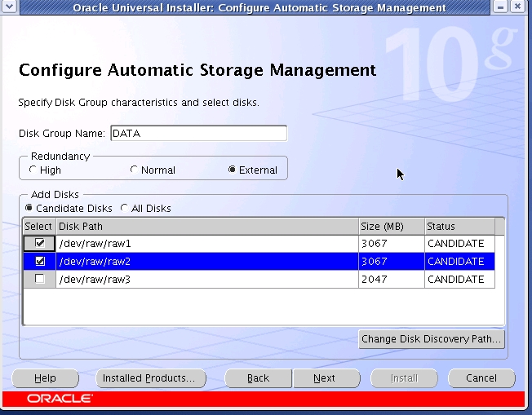Viewport: 532px width, 415px height.
Task: Click size 3067 in raw2 row
Action: point(392,262)
